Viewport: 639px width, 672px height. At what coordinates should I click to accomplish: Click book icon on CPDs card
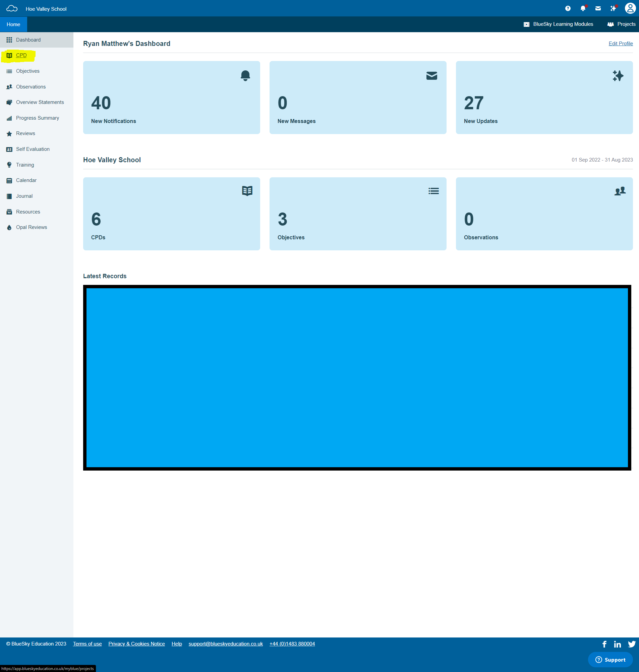247,191
